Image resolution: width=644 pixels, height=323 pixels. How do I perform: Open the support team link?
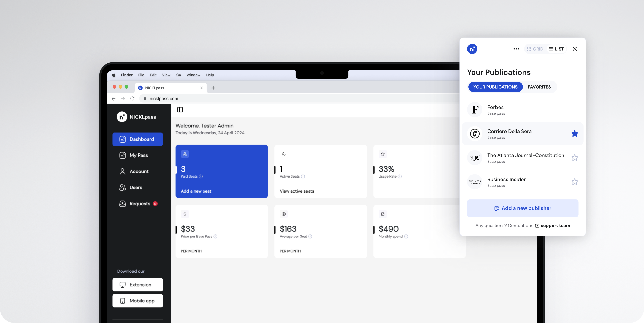552,226
